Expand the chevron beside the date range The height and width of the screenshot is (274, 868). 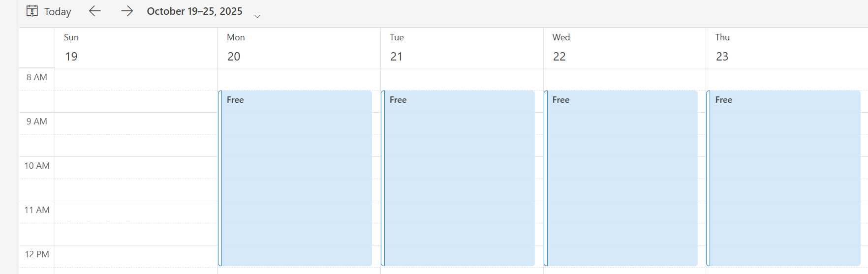[257, 16]
